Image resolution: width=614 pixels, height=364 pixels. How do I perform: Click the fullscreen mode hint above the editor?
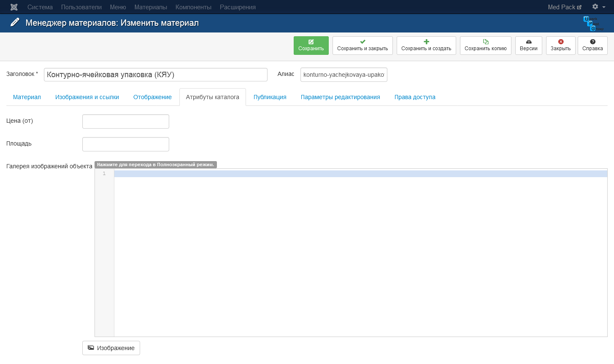(156, 164)
